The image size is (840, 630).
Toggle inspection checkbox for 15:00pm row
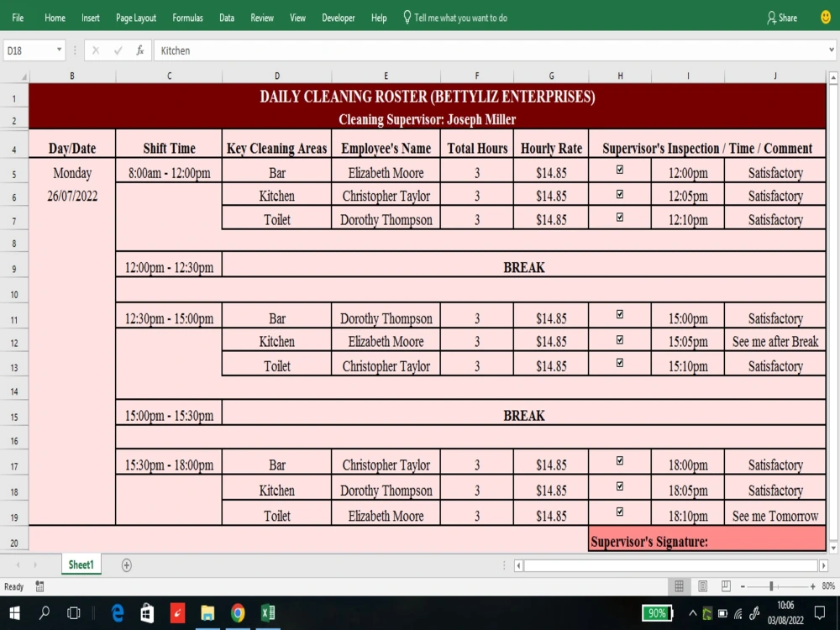click(x=620, y=314)
